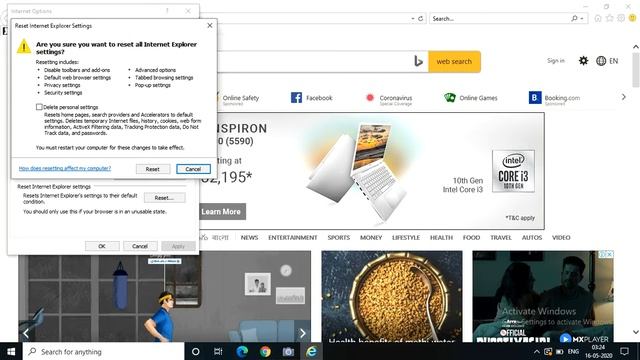Click the ENG language indicator in tray
The image size is (640, 360).
click(573, 351)
